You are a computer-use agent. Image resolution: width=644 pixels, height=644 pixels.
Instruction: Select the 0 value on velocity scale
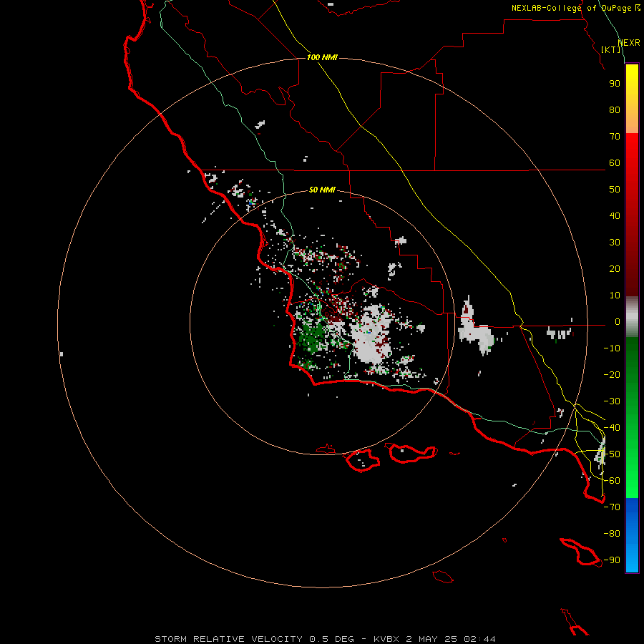pos(618,322)
